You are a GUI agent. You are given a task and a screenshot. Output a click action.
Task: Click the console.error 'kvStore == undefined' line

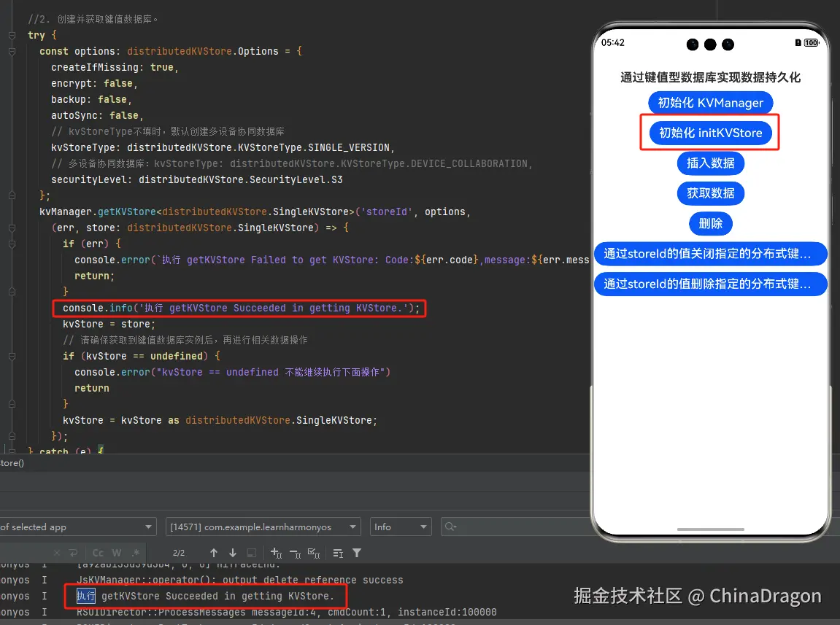pos(233,372)
